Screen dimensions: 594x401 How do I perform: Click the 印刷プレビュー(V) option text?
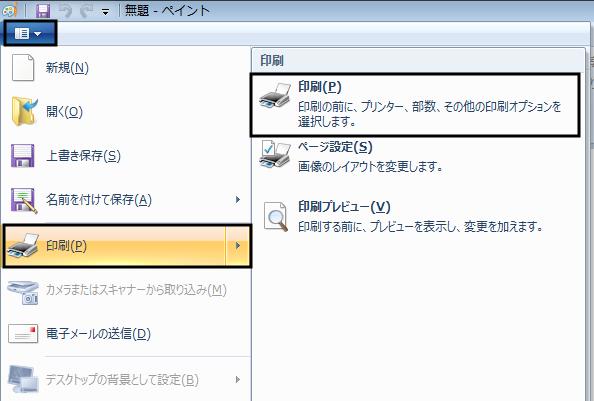coord(344,207)
